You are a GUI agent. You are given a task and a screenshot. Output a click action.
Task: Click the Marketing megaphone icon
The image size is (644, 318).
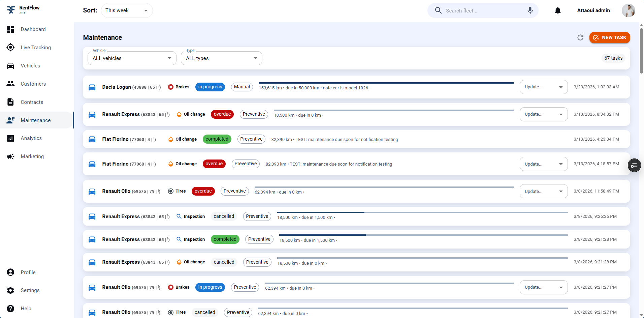click(x=10, y=156)
